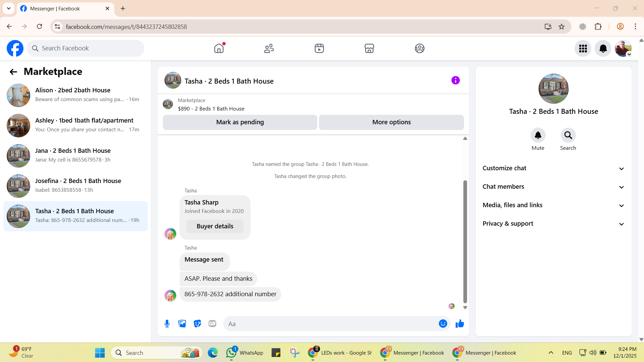Expand Customize chat section

[553, 168]
